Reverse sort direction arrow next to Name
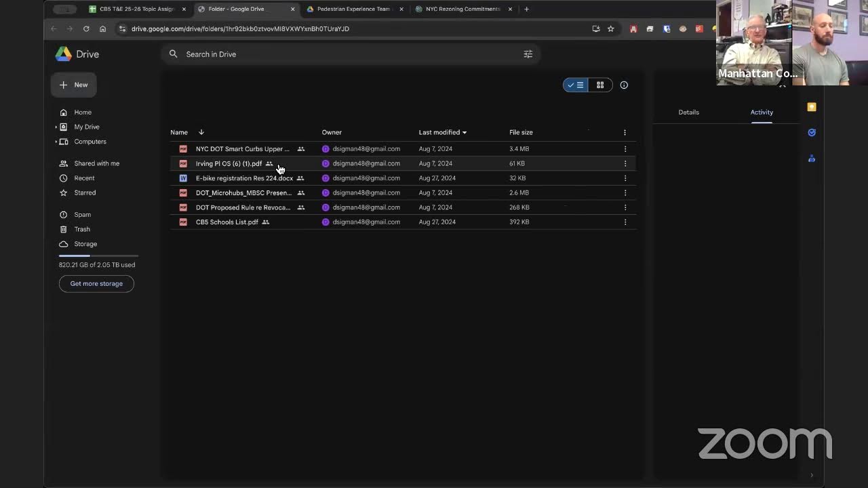868x488 pixels. [201, 132]
